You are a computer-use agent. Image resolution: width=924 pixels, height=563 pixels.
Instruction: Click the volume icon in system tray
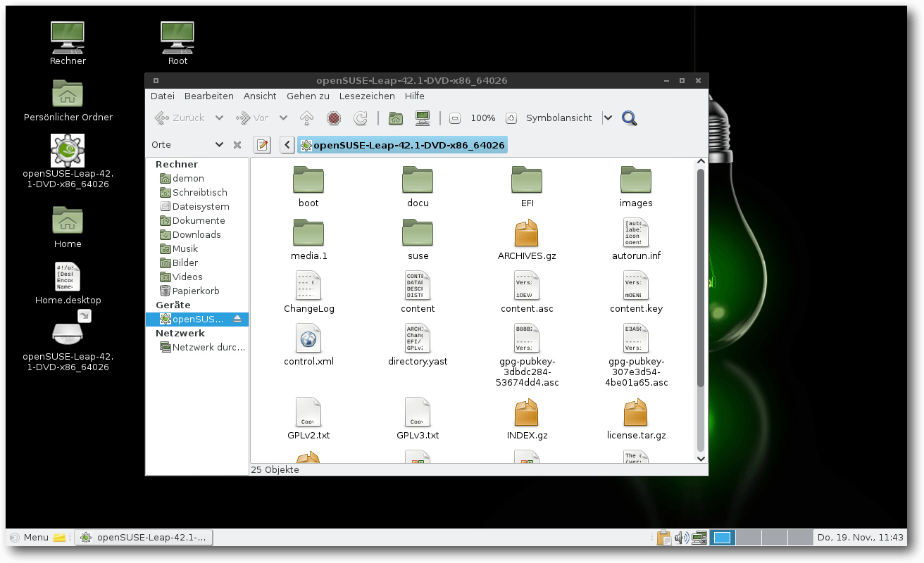[681, 538]
